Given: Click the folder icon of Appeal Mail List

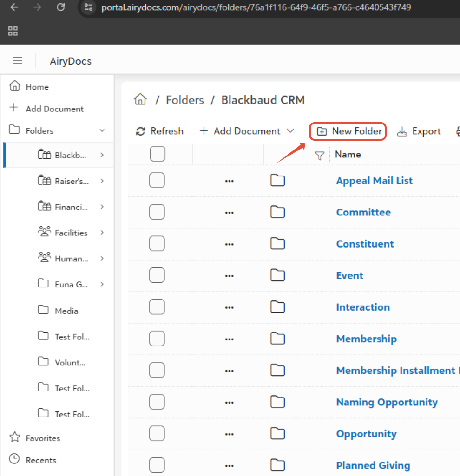Looking at the screenshot, I should (x=277, y=180).
